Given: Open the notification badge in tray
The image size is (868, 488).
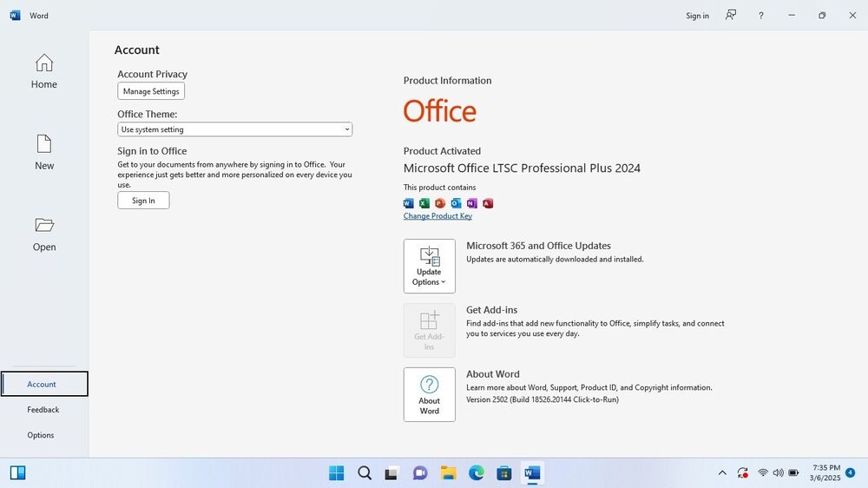Looking at the screenshot, I should click(x=851, y=472).
